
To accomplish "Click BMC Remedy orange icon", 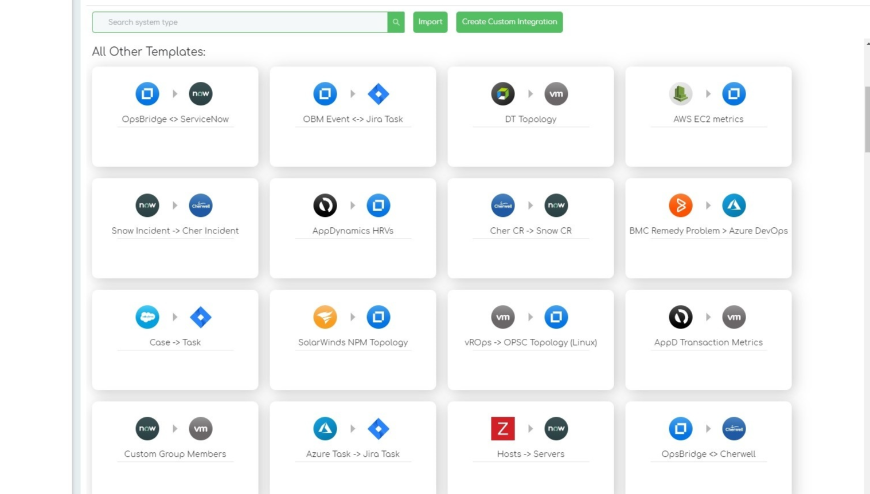I will pos(681,205).
